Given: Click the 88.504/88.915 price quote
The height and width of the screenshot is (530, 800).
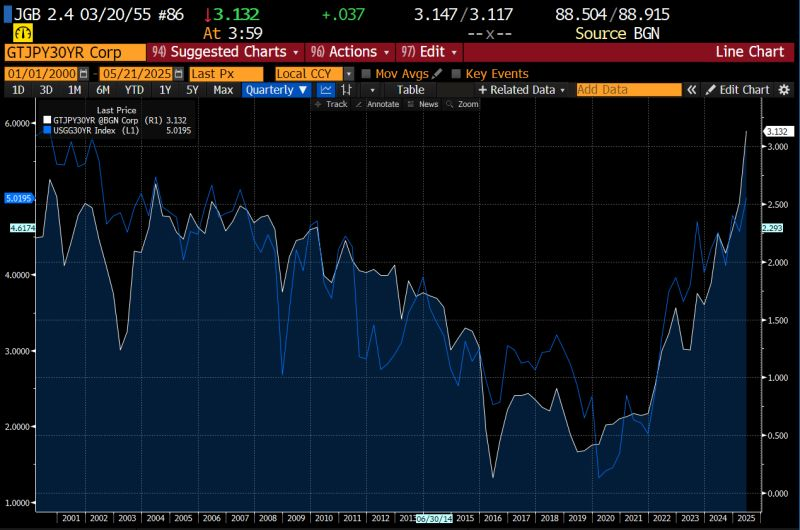Looking at the screenshot, I should 612,14.
